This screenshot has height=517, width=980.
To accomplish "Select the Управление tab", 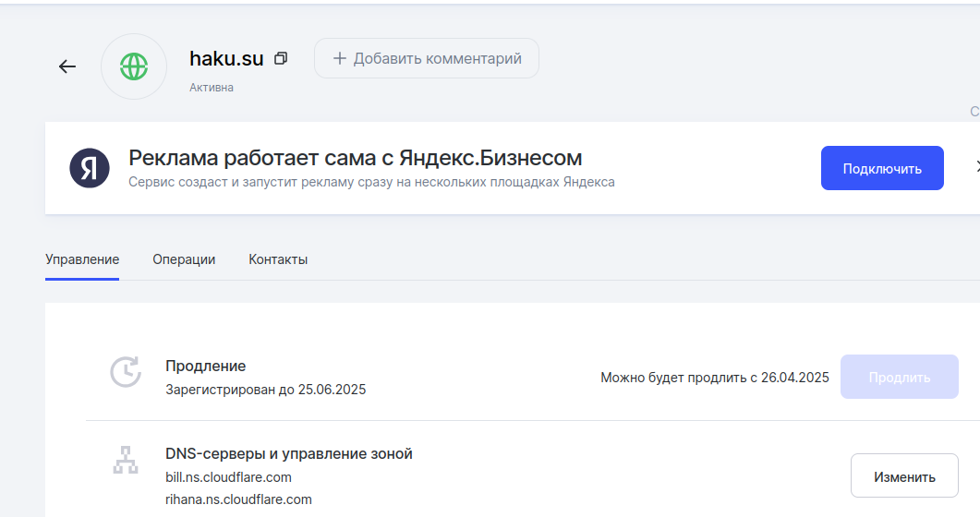I will pyautogui.click(x=82, y=259).
